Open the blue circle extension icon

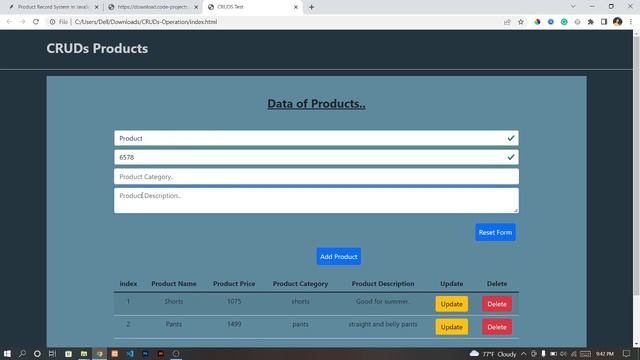(x=551, y=22)
